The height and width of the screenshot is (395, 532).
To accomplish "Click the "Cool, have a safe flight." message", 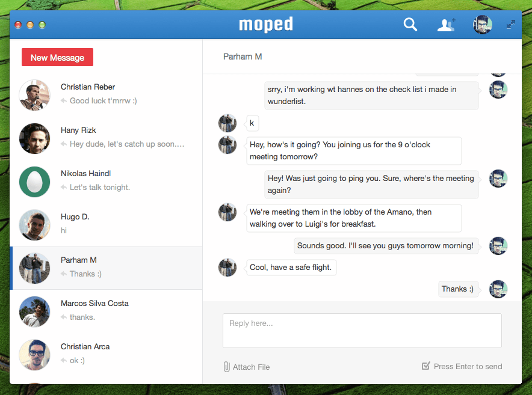I will 291,268.
